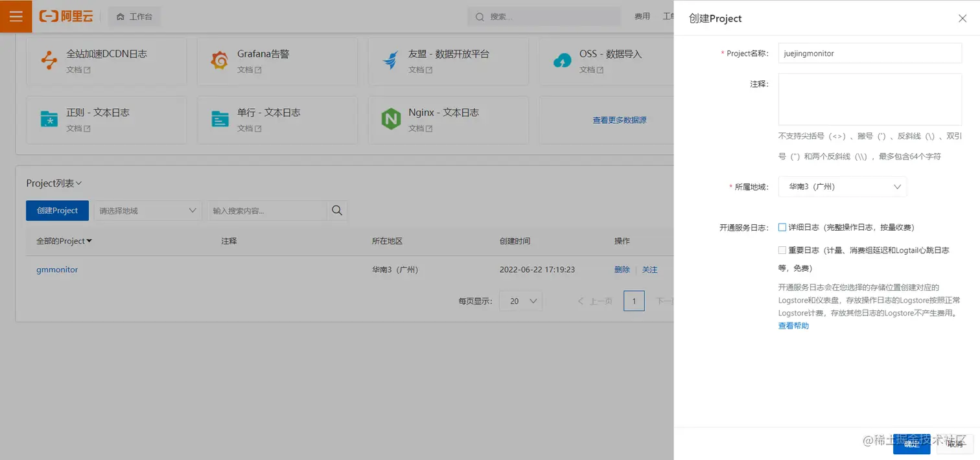This screenshot has width=980, height=460.
Task: Click the 输入搜索内容 search field
Action: 267,211
